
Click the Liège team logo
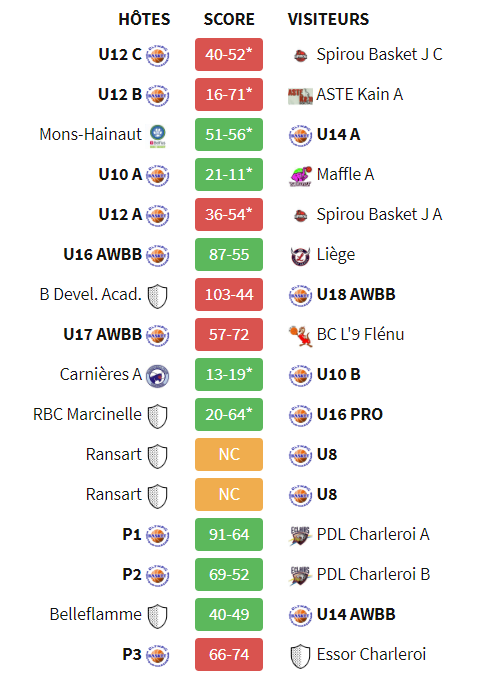click(301, 256)
